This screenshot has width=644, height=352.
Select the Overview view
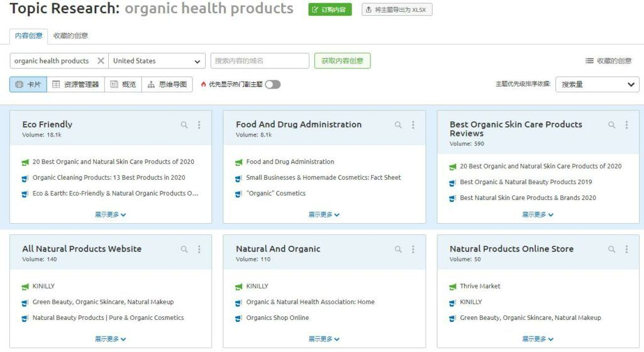click(123, 84)
